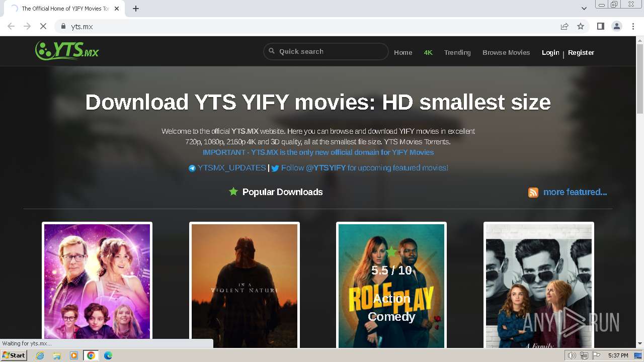
Task: Open In a Violent Nature poster
Action: [245, 285]
